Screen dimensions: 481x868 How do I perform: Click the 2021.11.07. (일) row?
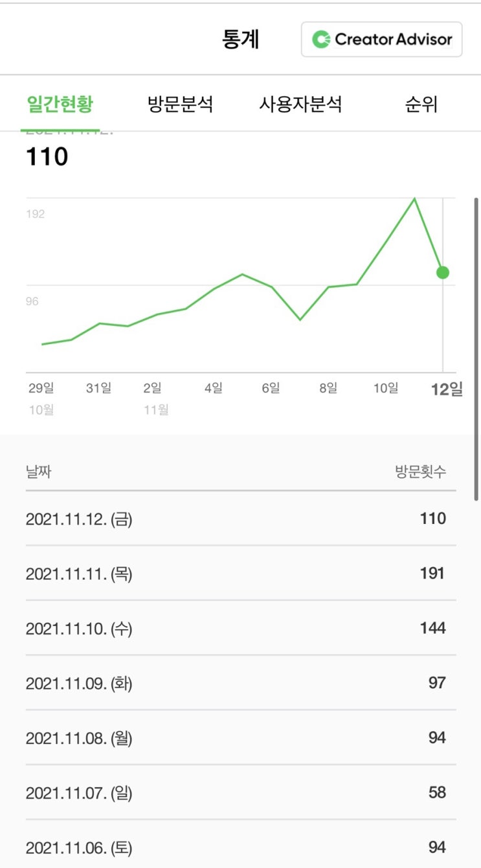[241, 792]
